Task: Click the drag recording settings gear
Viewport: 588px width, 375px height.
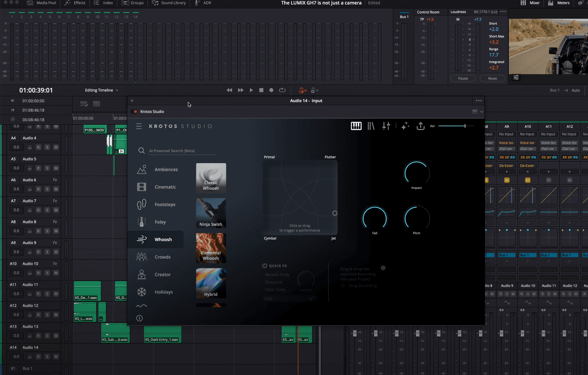Action: (x=383, y=268)
